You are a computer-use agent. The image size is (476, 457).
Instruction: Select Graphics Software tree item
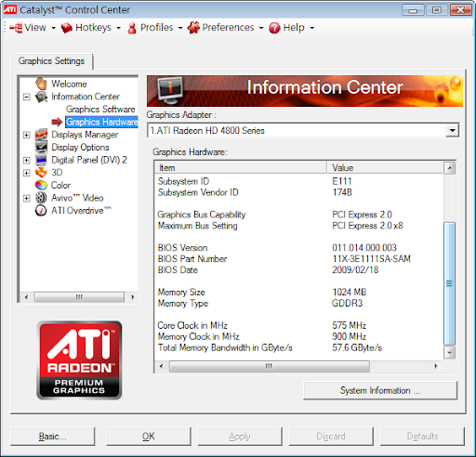[x=100, y=109]
